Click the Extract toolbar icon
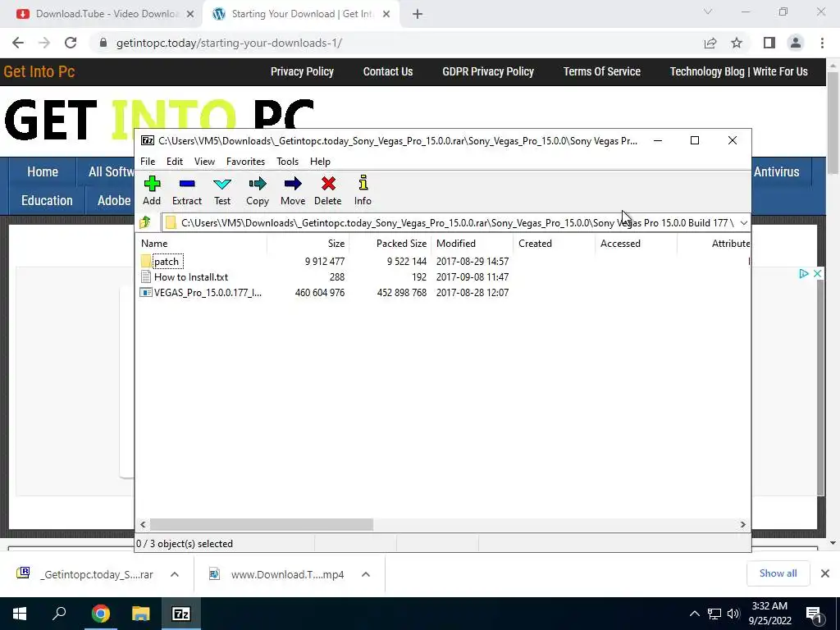The width and height of the screenshot is (840, 630). [186, 190]
